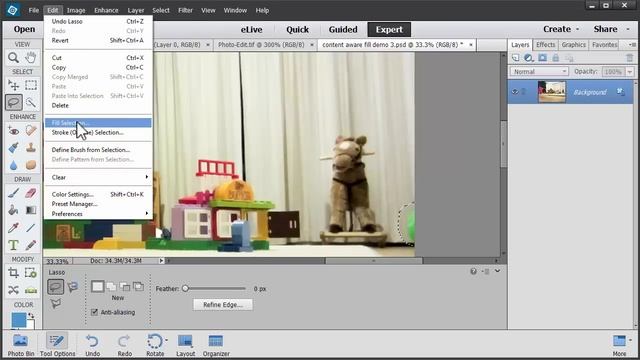Open the Layers panel flyout menu
This screenshot has height=360, width=640.
click(x=632, y=44)
